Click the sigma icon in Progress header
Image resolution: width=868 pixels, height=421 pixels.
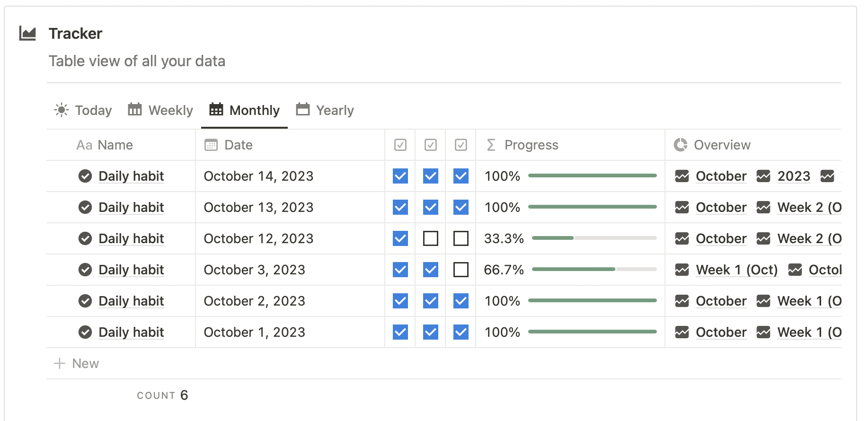pos(491,145)
